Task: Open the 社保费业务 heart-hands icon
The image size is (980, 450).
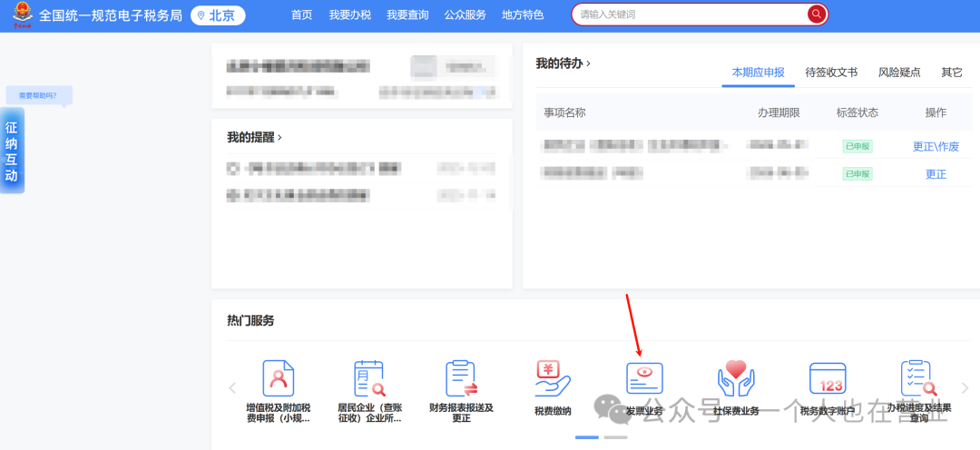Action: (x=736, y=378)
